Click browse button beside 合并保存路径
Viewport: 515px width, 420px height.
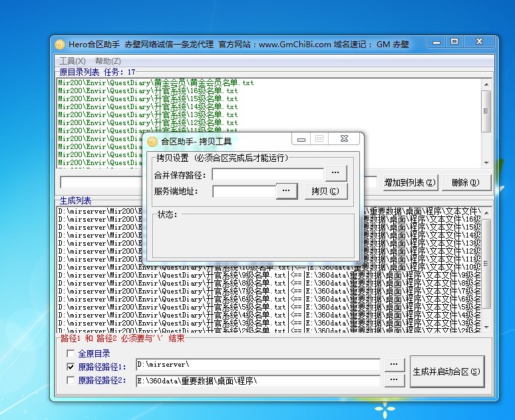click(336, 174)
